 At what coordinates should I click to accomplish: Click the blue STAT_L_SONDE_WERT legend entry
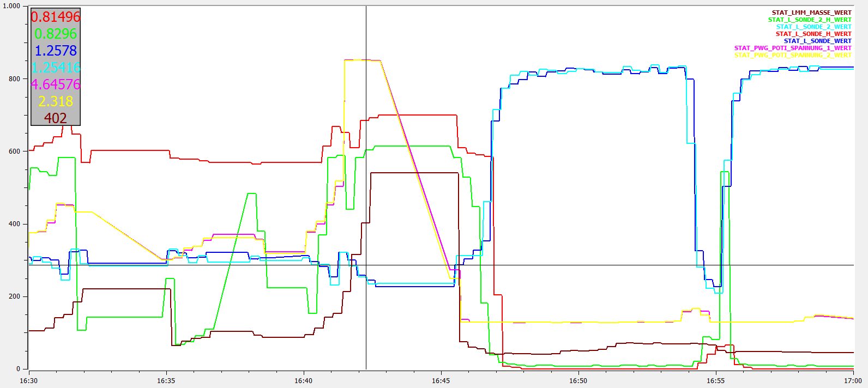(817, 41)
